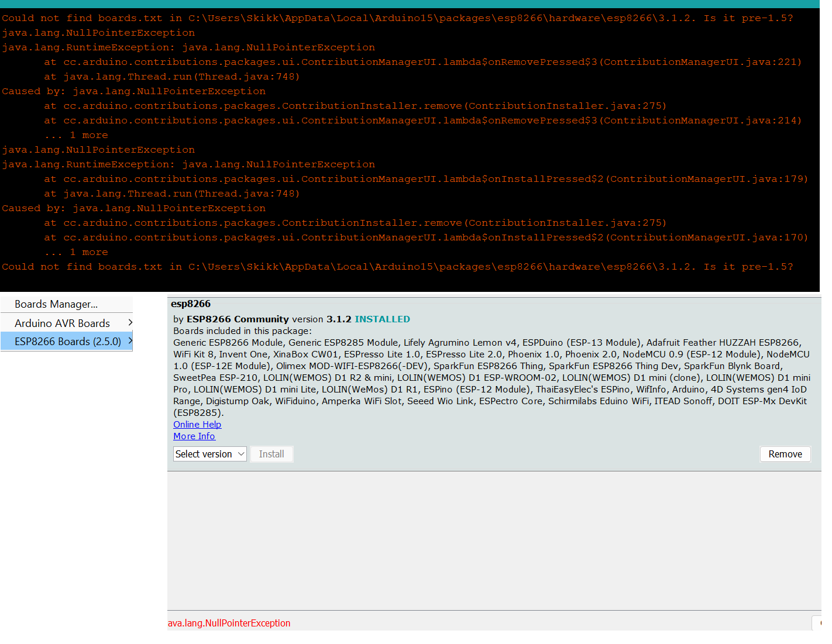Viewport: 832px width, 644px height.
Task: Click the esp8266 package title
Action: point(191,304)
